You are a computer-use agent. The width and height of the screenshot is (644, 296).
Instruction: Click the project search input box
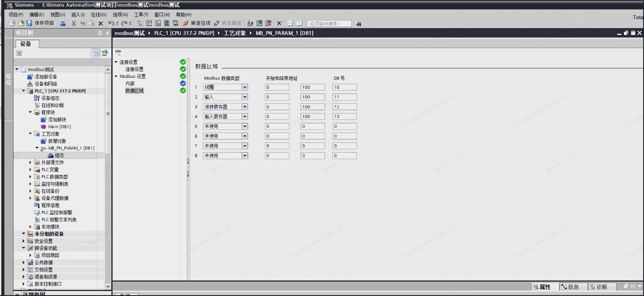pyautogui.click(x=329, y=24)
